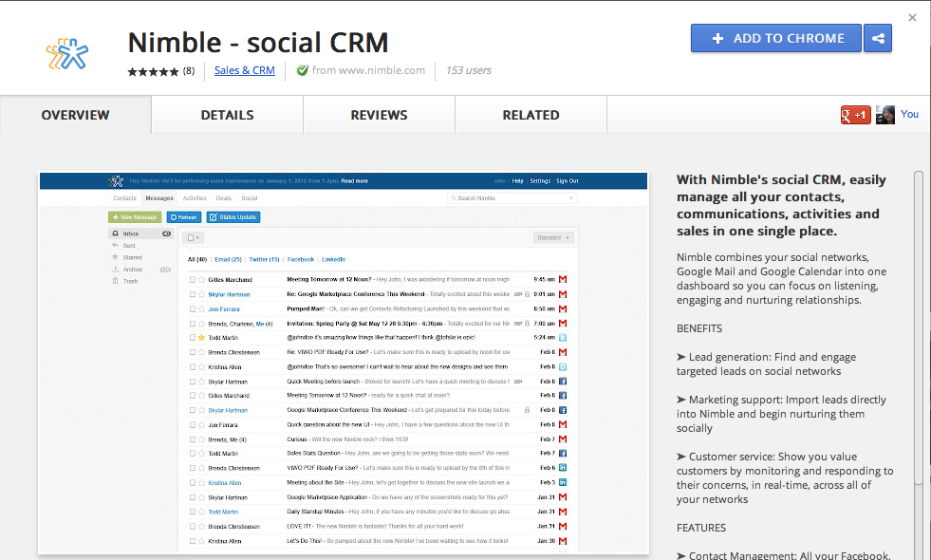Viewport: 931px width, 560px height.
Task: Click the Starred folder star icon
Action: point(115,257)
